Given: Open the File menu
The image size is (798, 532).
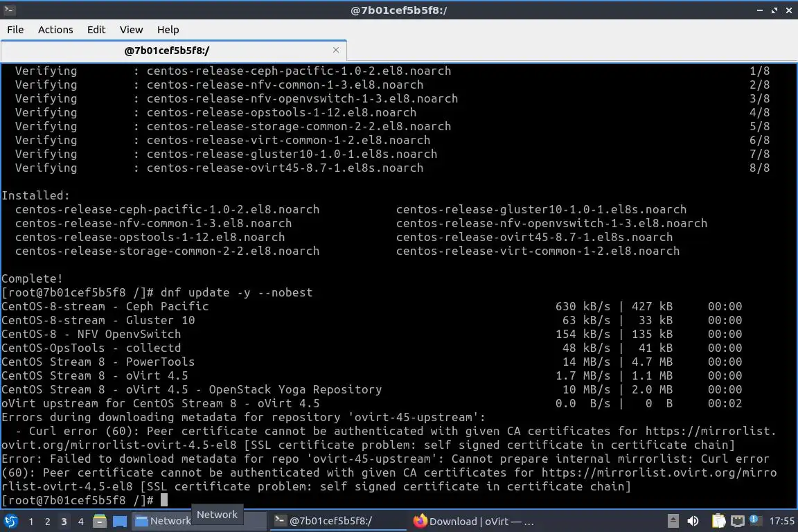Looking at the screenshot, I should (15, 30).
